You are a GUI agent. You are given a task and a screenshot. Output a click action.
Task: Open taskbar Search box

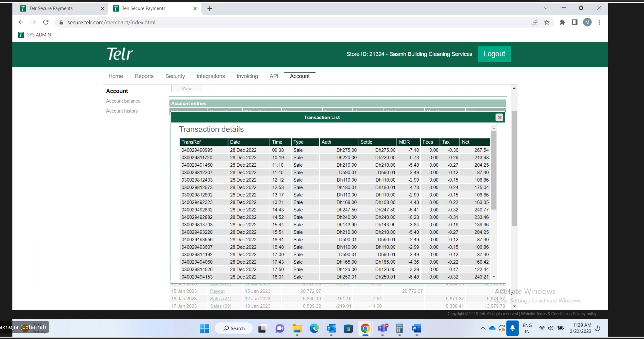(234, 328)
